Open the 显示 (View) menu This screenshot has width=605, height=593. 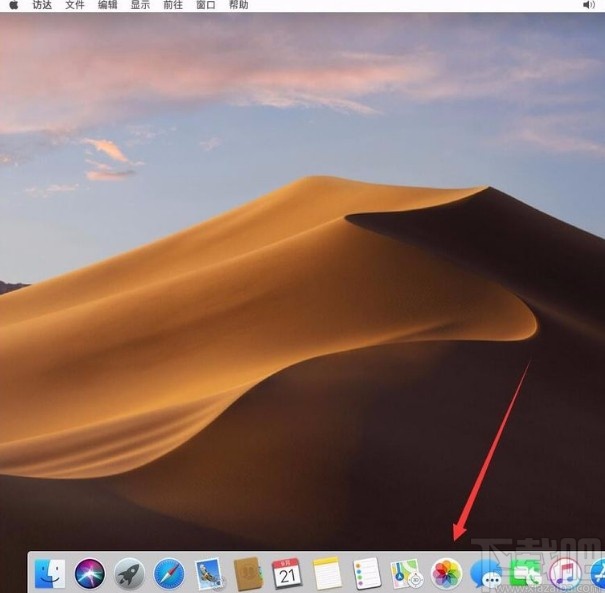click(140, 5)
